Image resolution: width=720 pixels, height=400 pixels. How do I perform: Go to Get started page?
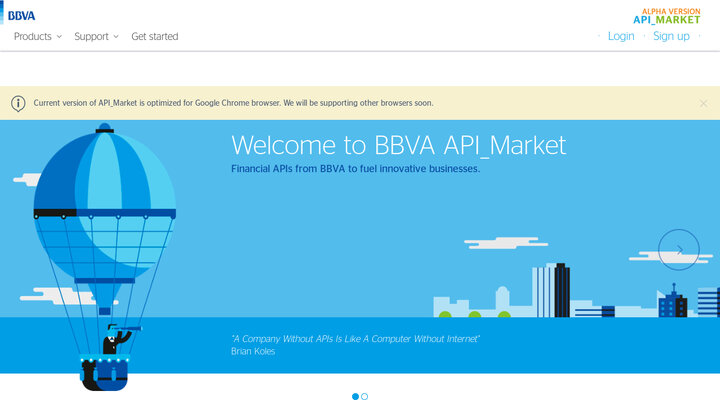[155, 36]
